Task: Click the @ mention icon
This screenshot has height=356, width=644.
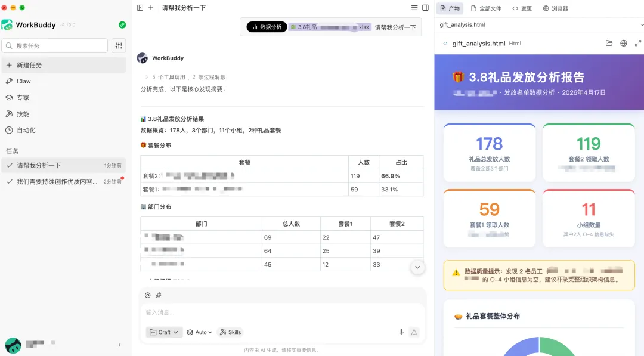Action: pos(147,295)
